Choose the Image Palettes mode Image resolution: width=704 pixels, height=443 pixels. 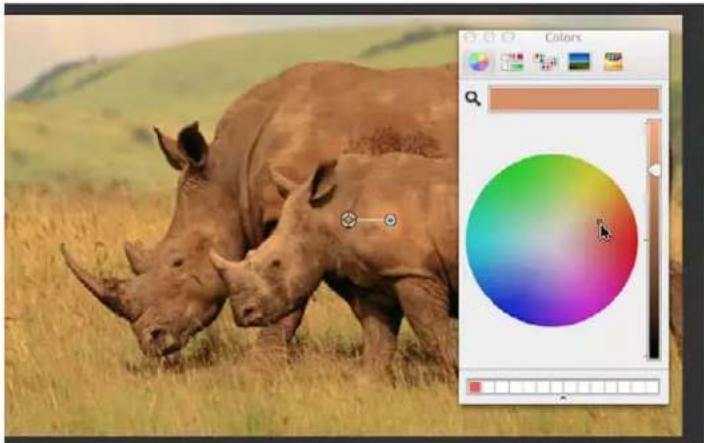(579, 61)
